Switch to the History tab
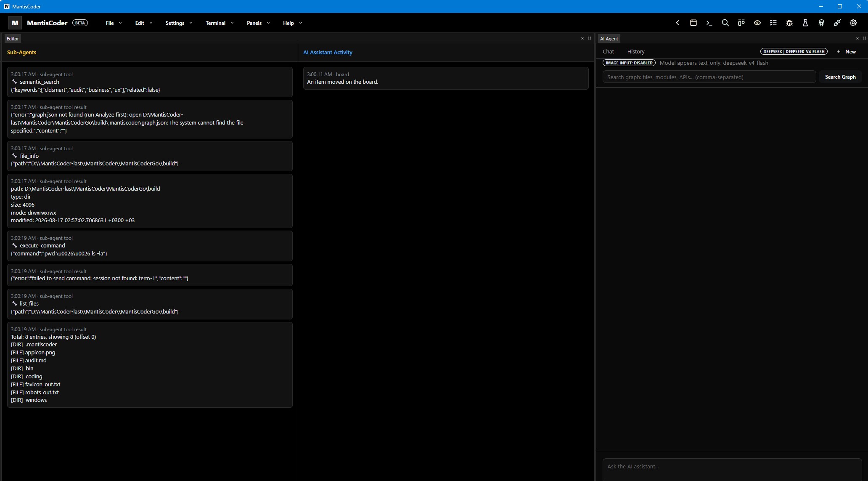Image resolution: width=868 pixels, height=481 pixels. coord(636,52)
